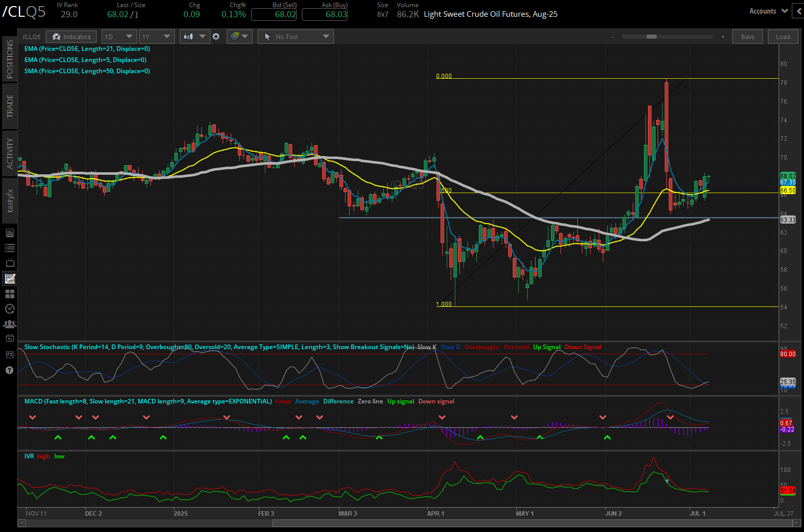The width and height of the screenshot is (804, 532).
Task: Click the Volume 86.2K value
Action: pyautogui.click(x=408, y=14)
